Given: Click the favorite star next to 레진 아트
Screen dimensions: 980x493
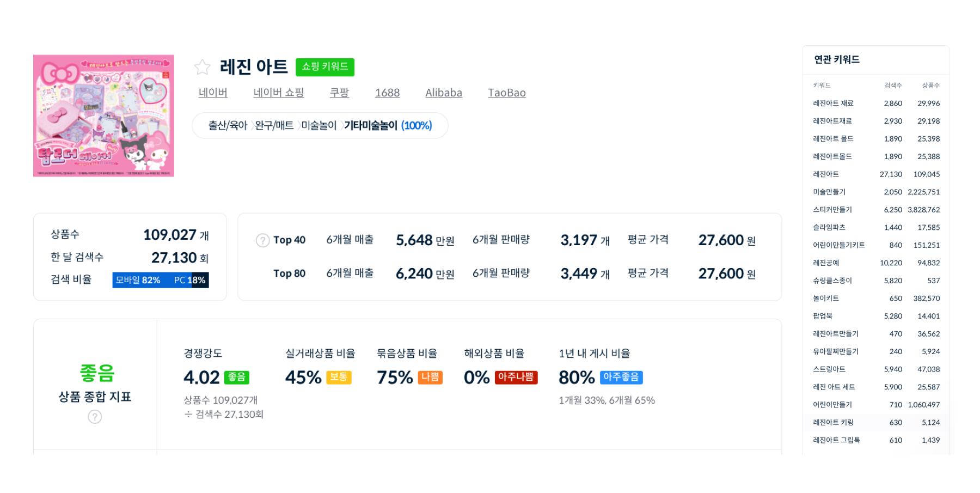Looking at the screenshot, I should click(x=202, y=67).
